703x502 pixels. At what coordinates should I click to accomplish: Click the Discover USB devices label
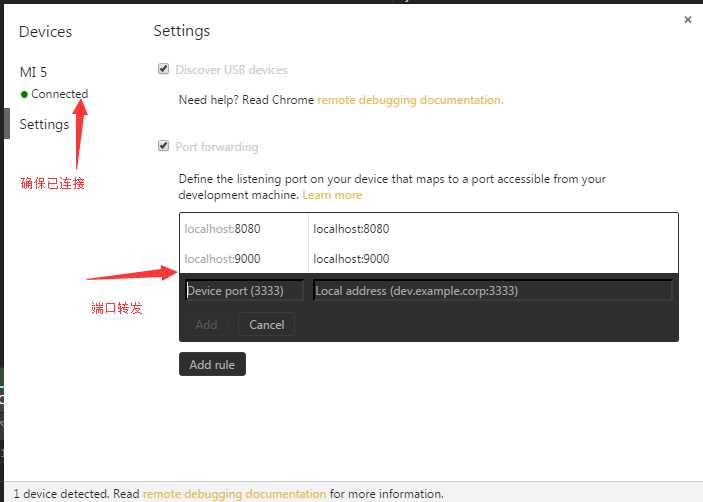[x=231, y=70]
